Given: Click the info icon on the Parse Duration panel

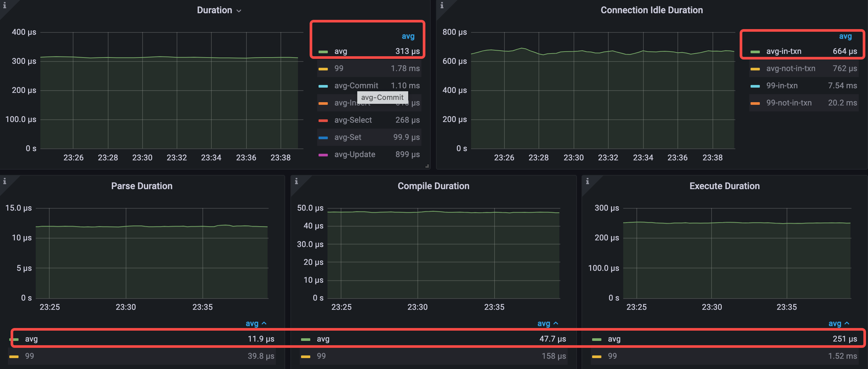Looking at the screenshot, I should (x=5, y=181).
